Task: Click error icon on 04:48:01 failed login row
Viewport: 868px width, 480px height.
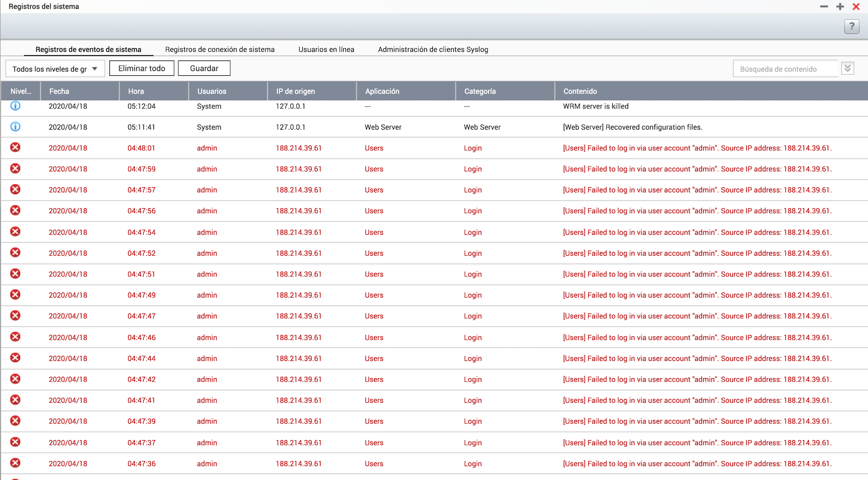Action: [x=15, y=147]
